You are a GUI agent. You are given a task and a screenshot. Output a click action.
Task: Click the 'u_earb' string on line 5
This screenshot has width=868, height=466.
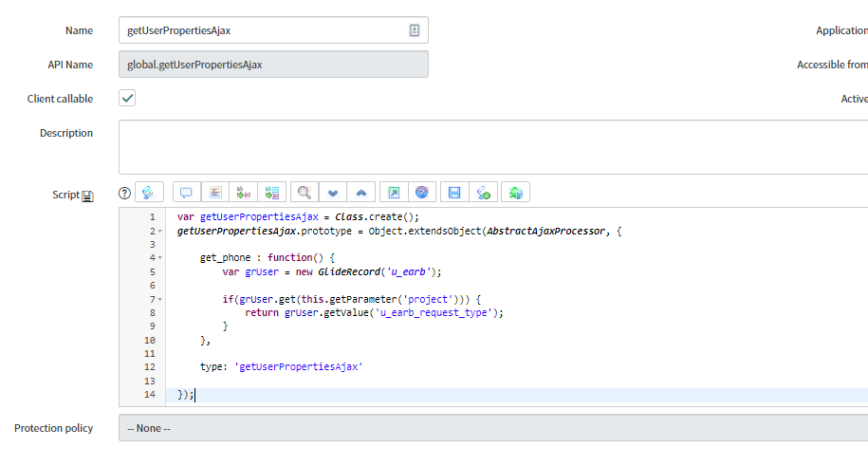point(409,271)
